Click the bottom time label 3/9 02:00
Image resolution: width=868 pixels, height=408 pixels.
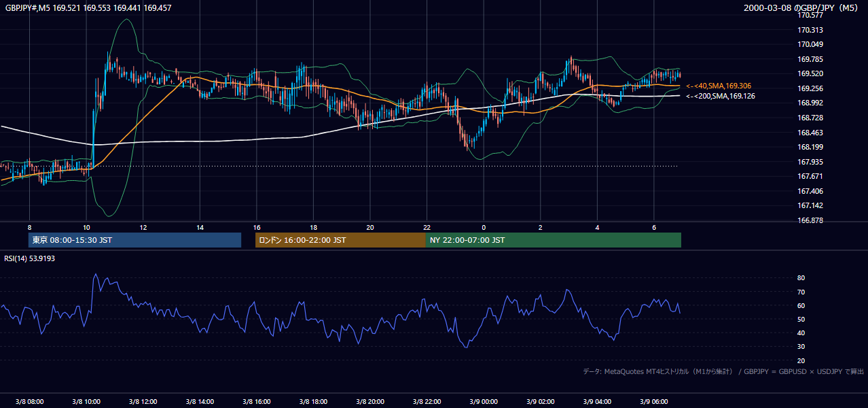coord(540,401)
